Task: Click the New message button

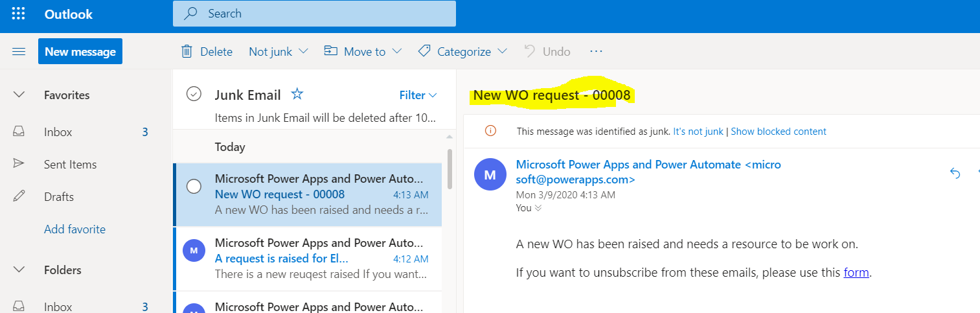Action: 80,52
